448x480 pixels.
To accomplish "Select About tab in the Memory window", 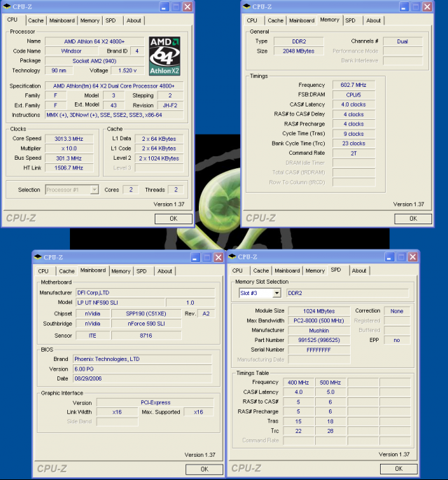I will click(373, 20).
